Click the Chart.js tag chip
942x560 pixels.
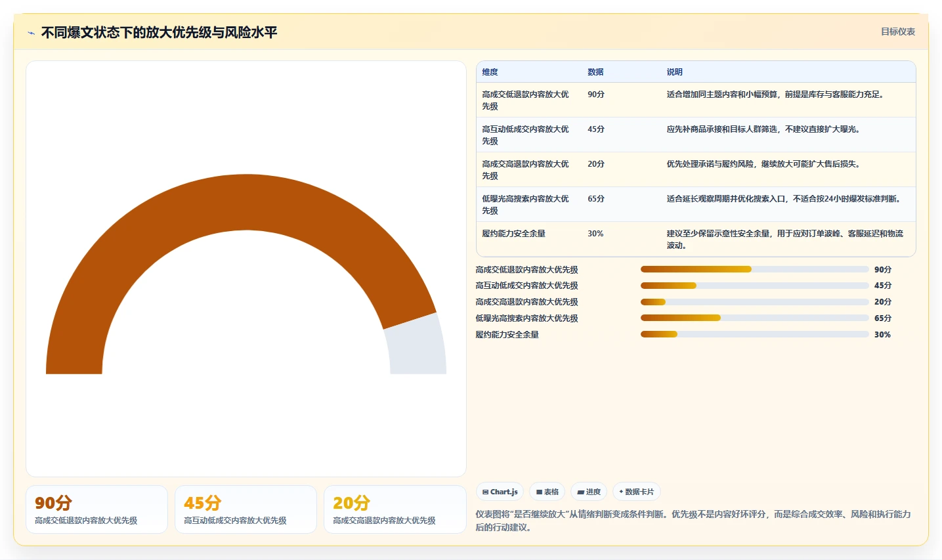[500, 492]
